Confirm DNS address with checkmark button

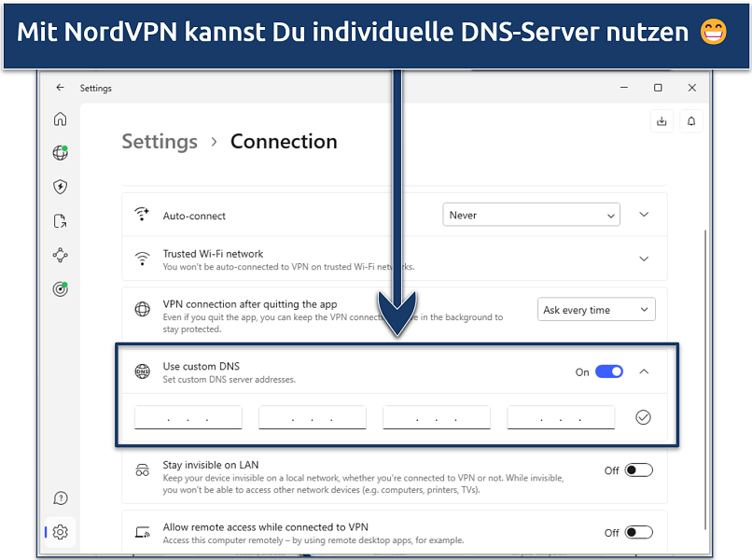tap(643, 417)
